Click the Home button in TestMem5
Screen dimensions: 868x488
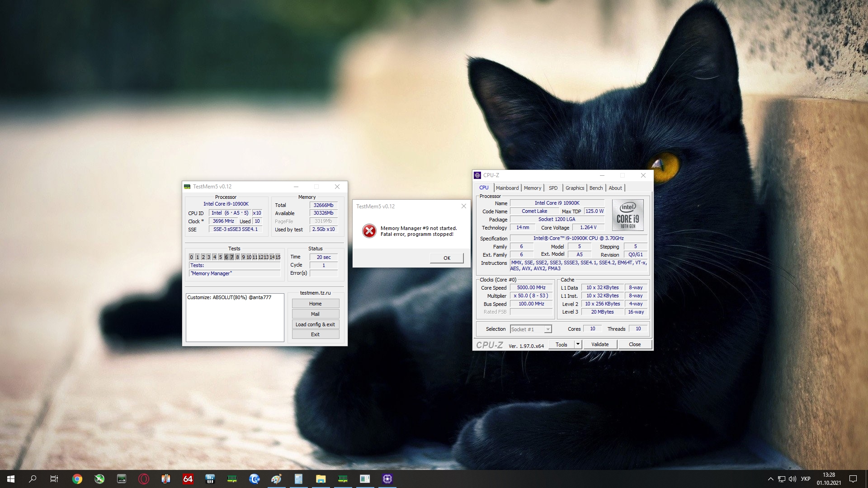click(x=315, y=304)
